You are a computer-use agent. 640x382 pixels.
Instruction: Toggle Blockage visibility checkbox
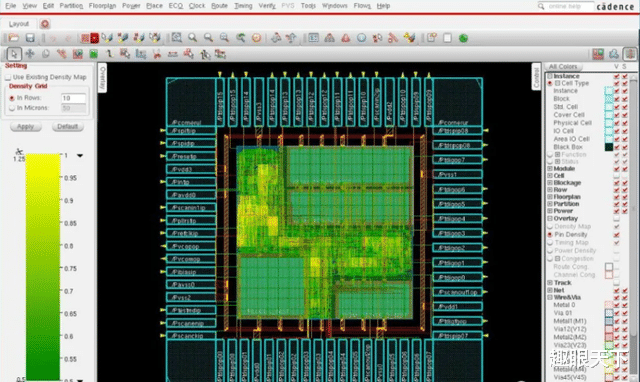point(617,183)
